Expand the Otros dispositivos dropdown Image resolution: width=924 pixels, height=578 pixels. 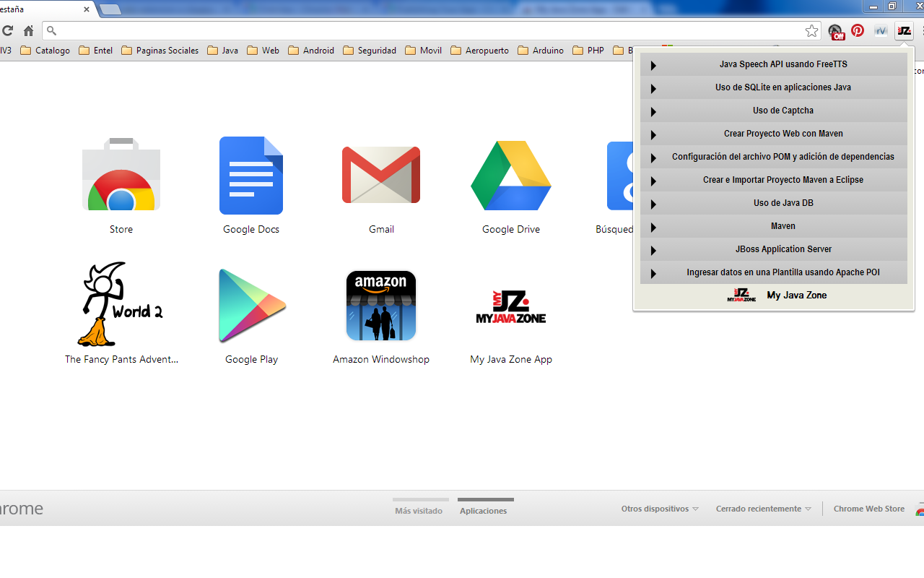click(658, 508)
